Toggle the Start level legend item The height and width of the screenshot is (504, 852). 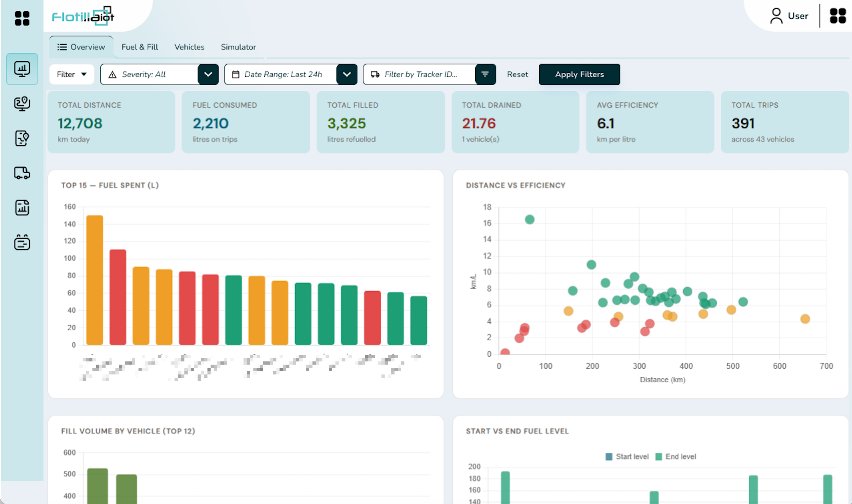tap(627, 456)
